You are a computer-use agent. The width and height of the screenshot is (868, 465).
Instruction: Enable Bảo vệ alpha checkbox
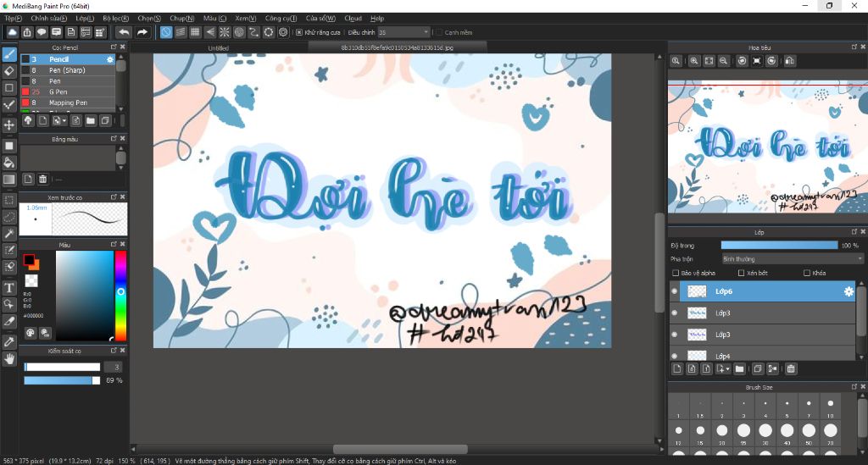point(676,273)
